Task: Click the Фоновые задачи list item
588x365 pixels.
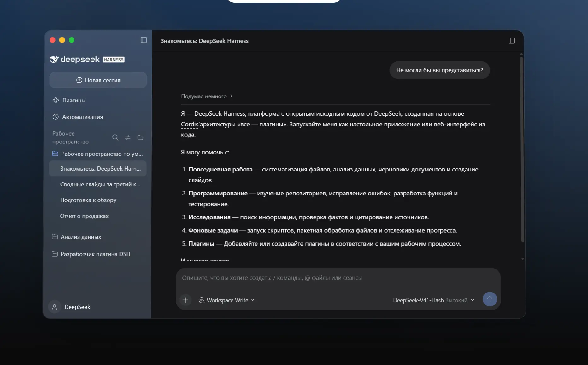Action: (x=319, y=230)
